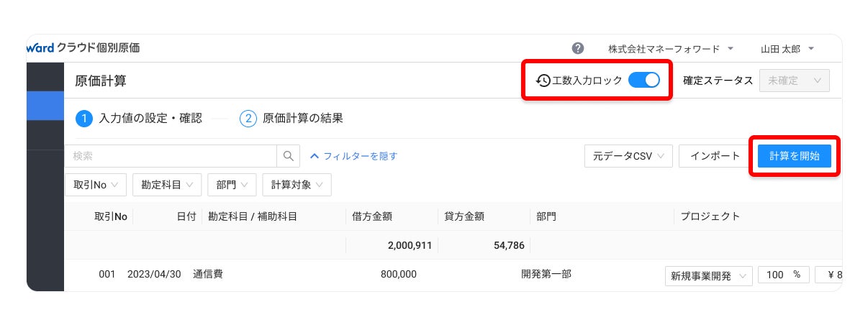Image resolution: width=868 pixels, height=325 pixels.
Task: Click the インポート button
Action: coord(714,156)
